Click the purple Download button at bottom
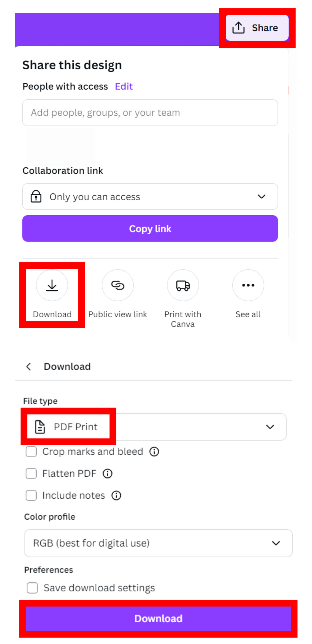This screenshot has width=312, height=644. [x=158, y=619]
